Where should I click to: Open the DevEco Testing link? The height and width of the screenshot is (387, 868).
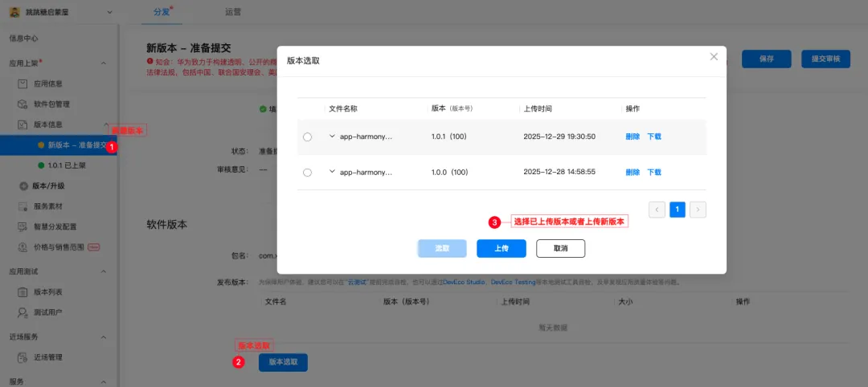[x=513, y=282]
